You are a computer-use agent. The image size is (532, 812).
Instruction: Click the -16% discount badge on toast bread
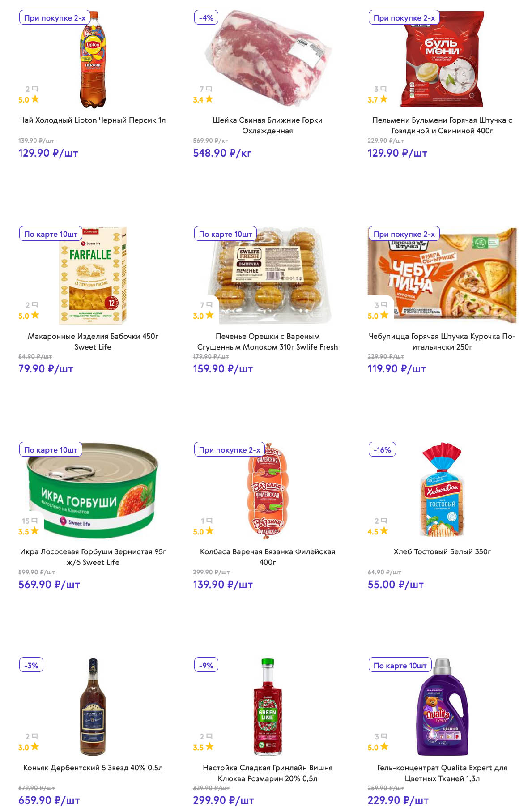pyautogui.click(x=382, y=449)
